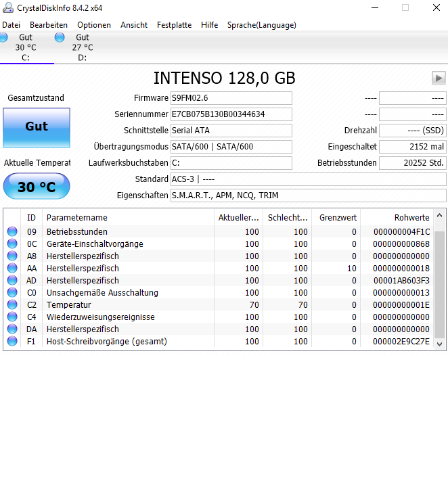Viewport: 448px width, 504px height.
Task: Select the Betriebsstunden parameter name in row 09
Action: (x=77, y=231)
